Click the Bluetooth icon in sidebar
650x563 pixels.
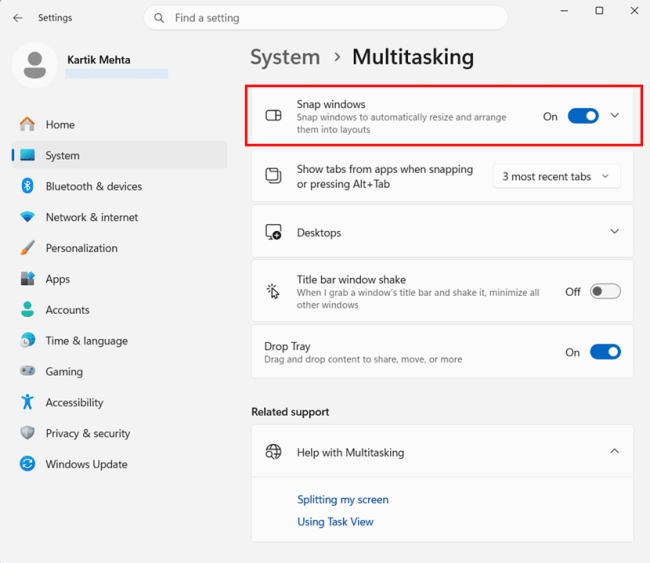(27, 186)
